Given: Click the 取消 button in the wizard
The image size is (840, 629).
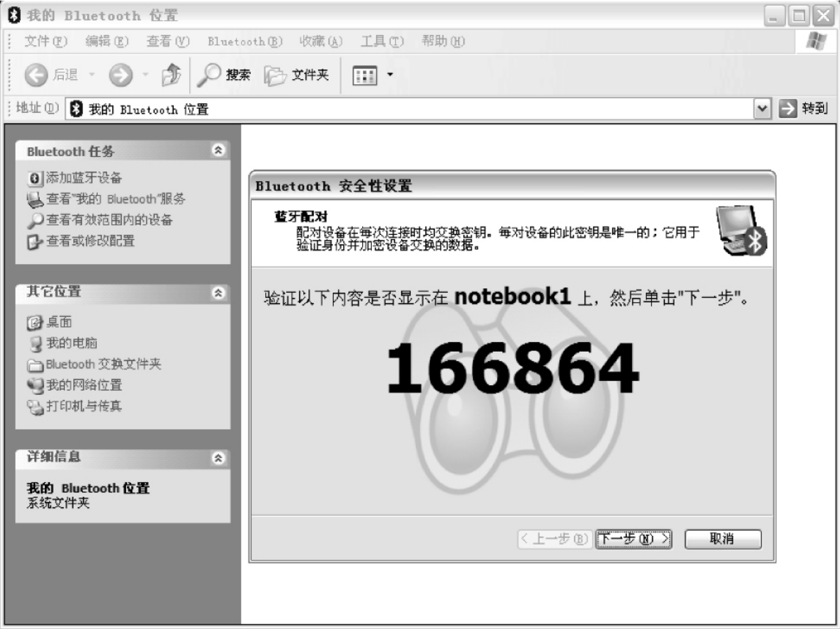Looking at the screenshot, I should pos(723,539).
